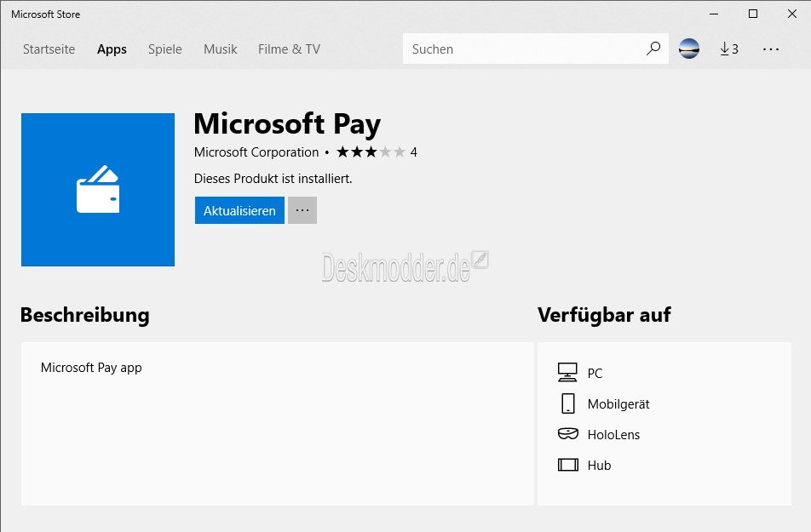811x532 pixels.
Task: Click the Microsoft Corporation publisher link
Action: (256, 152)
